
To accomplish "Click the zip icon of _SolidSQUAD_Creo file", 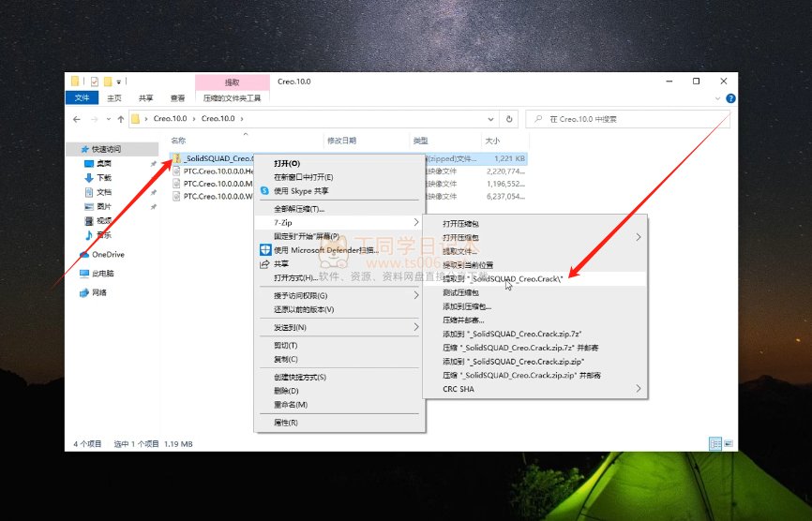I will point(176,158).
